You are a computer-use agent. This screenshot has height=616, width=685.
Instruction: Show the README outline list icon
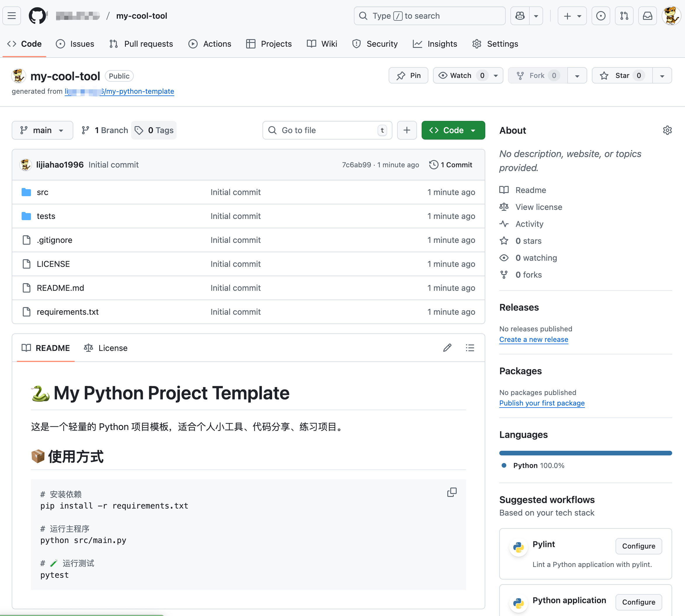(x=470, y=348)
